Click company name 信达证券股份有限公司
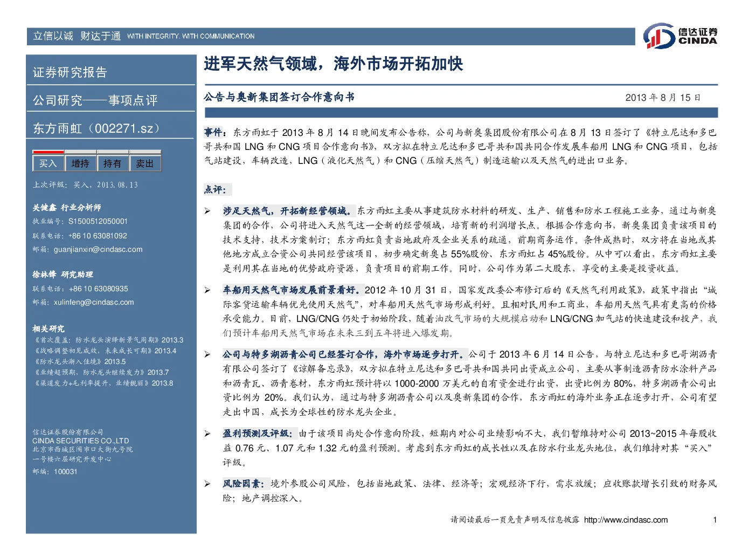This screenshot has height=535, width=756. tap(68, 433)
